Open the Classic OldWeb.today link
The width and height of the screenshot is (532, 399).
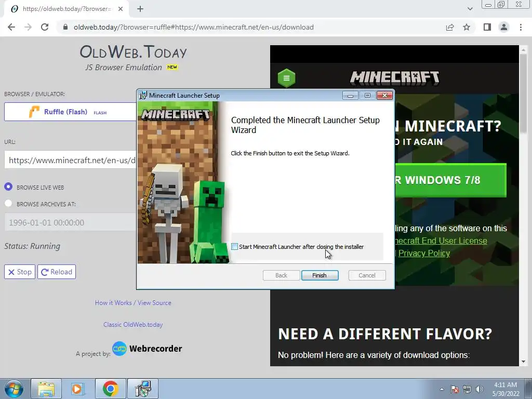click(133, 324)
